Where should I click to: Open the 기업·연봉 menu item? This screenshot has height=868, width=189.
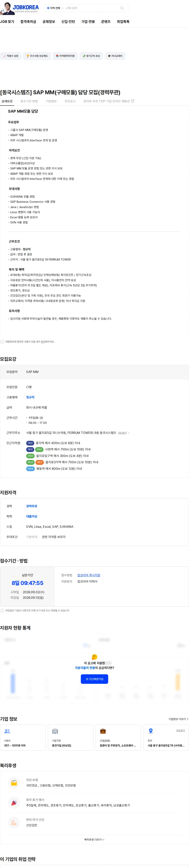click(88, 21)
